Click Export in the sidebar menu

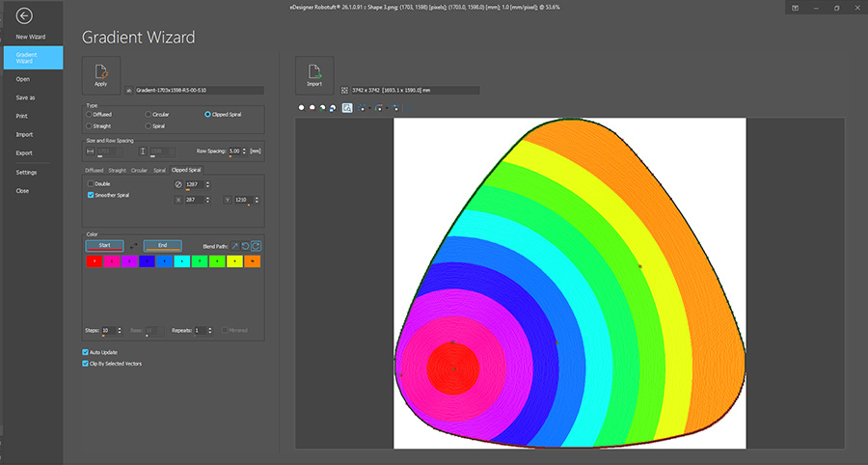tap(24, 152)
